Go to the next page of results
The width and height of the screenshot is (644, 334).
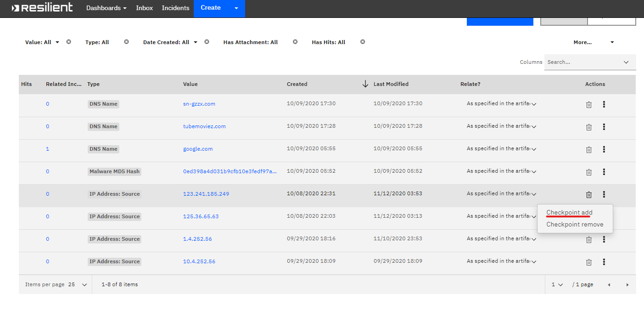[627, 285]
